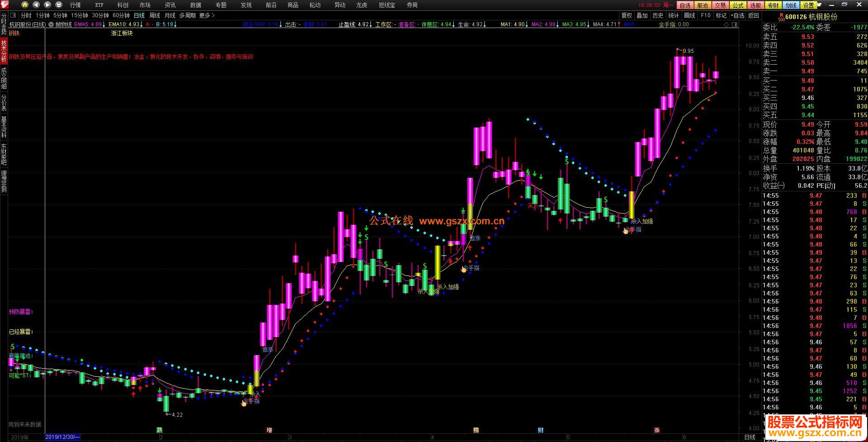Switch to 分时 period
868x442 pixels.
(26, 15)
